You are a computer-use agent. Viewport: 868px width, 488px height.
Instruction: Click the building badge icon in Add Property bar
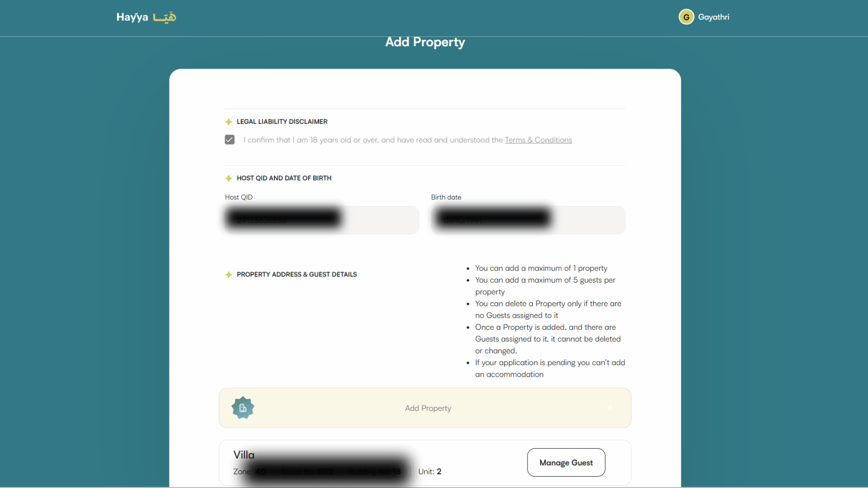[243, 408]
